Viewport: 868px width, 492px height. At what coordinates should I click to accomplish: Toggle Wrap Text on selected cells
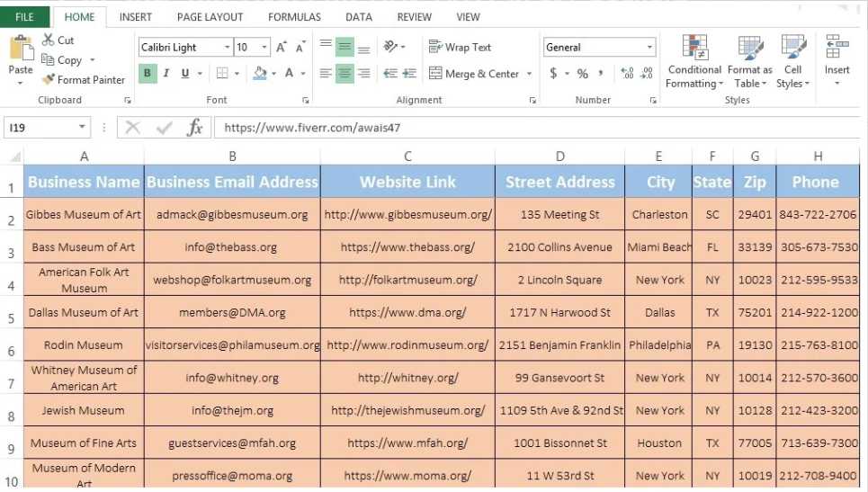pos(460,48)
